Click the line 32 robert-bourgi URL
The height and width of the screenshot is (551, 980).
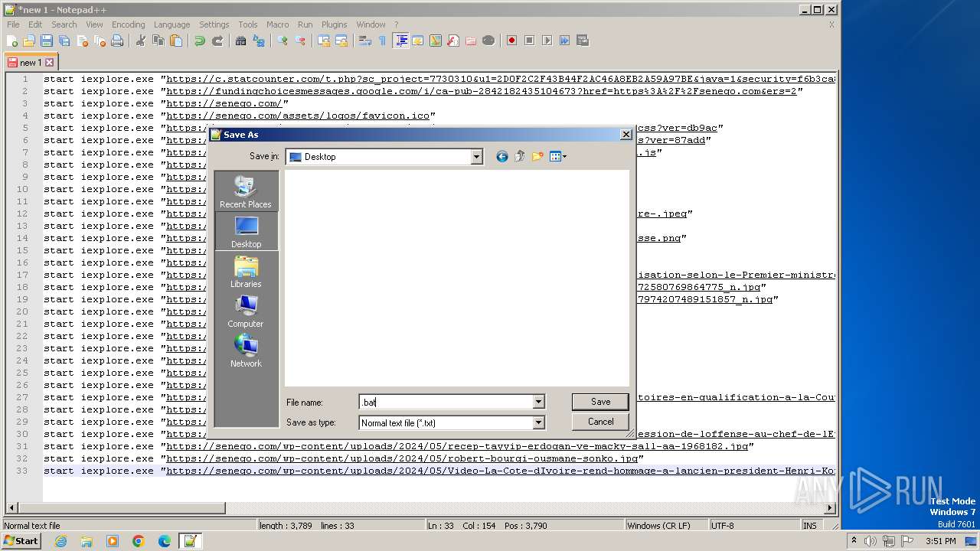pos(401,458)
